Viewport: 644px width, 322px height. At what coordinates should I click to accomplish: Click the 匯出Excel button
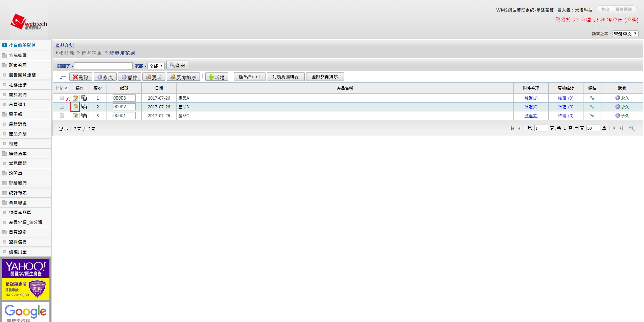pyautogui.click(x=249, y=77)
